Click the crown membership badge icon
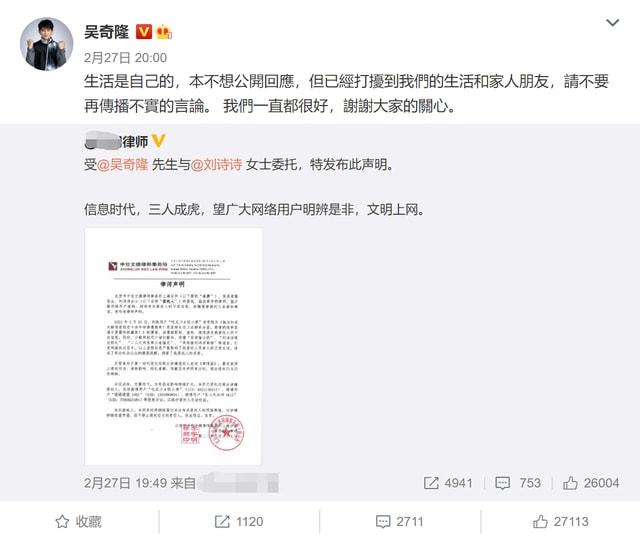 164,32
